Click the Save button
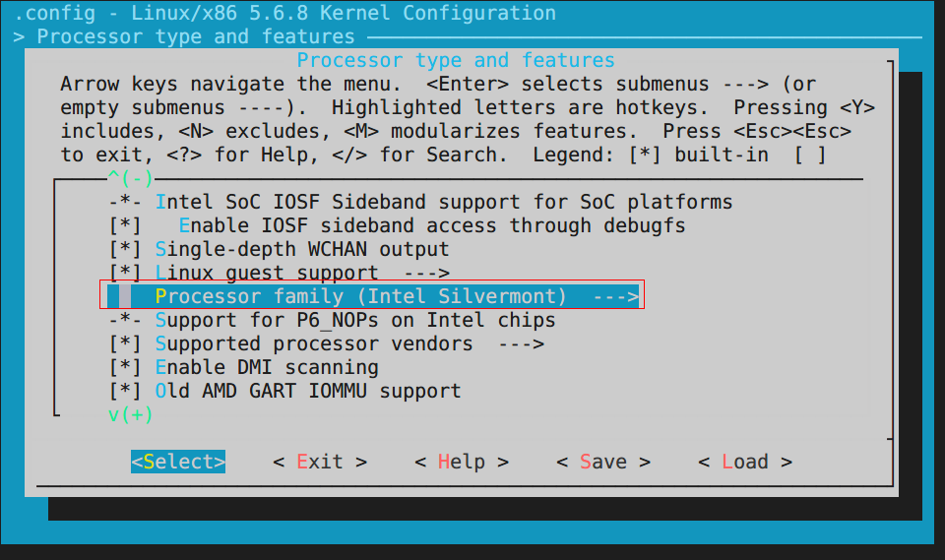 pyautogui.click(x=602, y=462)
